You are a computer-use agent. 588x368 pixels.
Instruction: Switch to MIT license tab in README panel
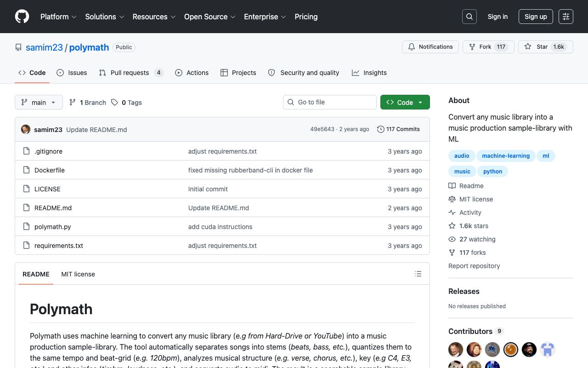click(78, 274)
